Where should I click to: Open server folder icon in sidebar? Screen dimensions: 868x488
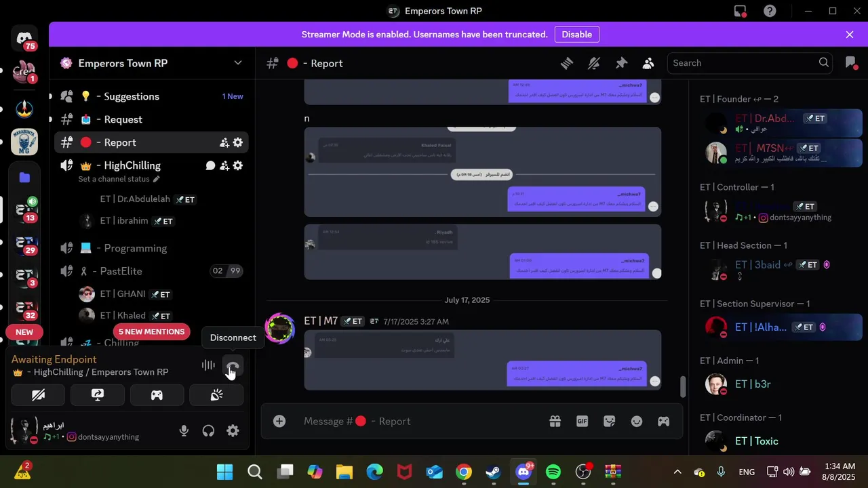pyautogui.click(x=24, y=178)
